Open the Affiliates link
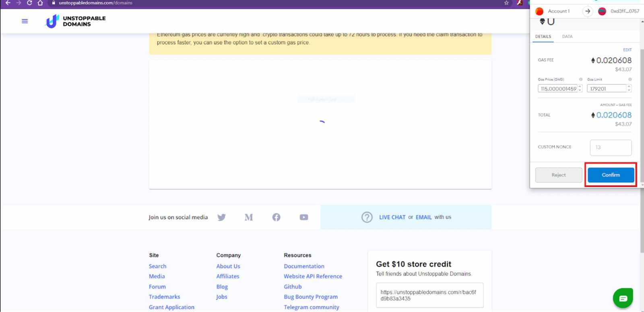Screen dimensions: 644x312 tap(228, 276)
